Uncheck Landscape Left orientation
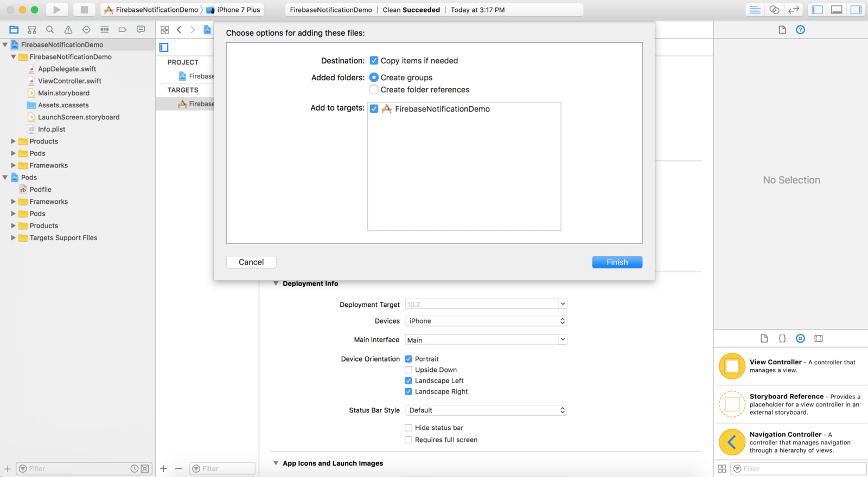 409,381
